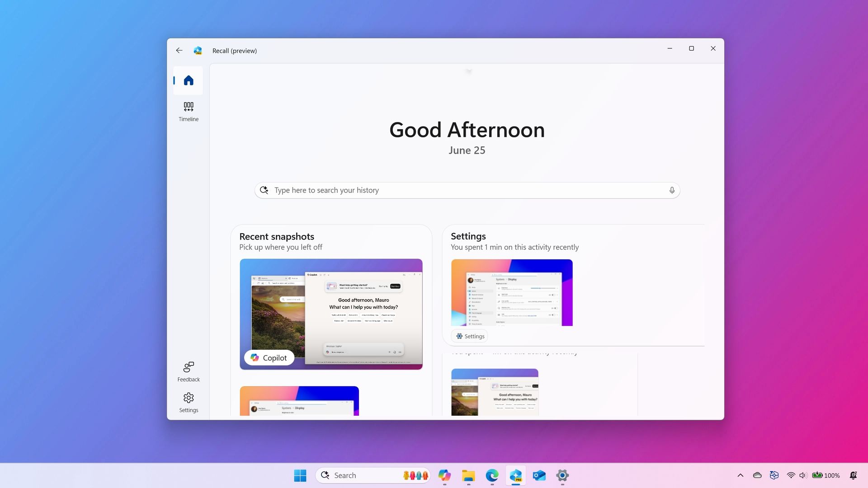This screenshot has height=488, width=868.
Task: Check battery status showing 100 percent
Action: pyautogui.click(x=826, y=475)
